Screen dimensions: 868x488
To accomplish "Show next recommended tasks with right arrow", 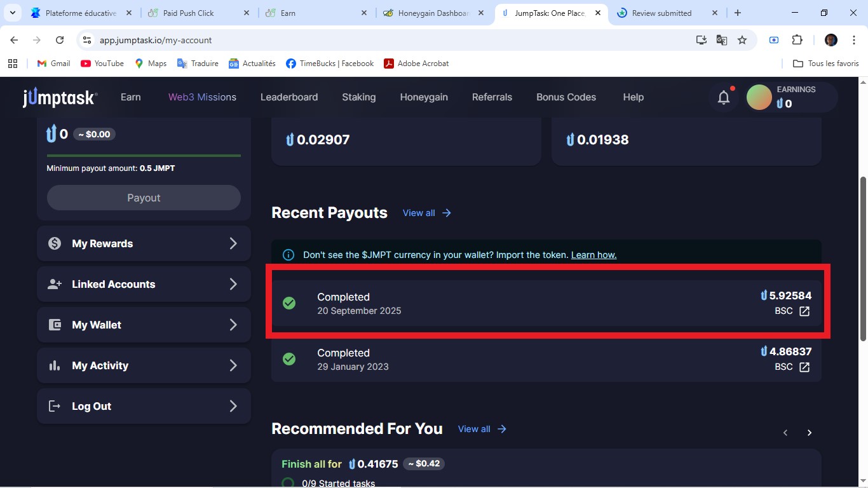I will pos(809,433).
